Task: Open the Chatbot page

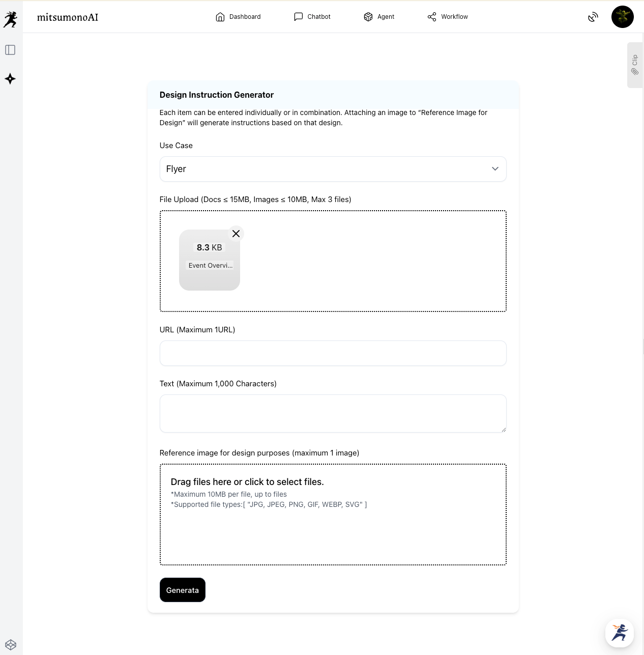Action: pyautogui.click(x=312, y=17)
